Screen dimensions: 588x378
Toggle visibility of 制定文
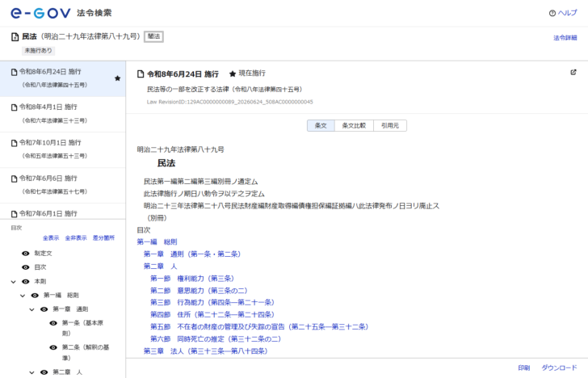26,254
